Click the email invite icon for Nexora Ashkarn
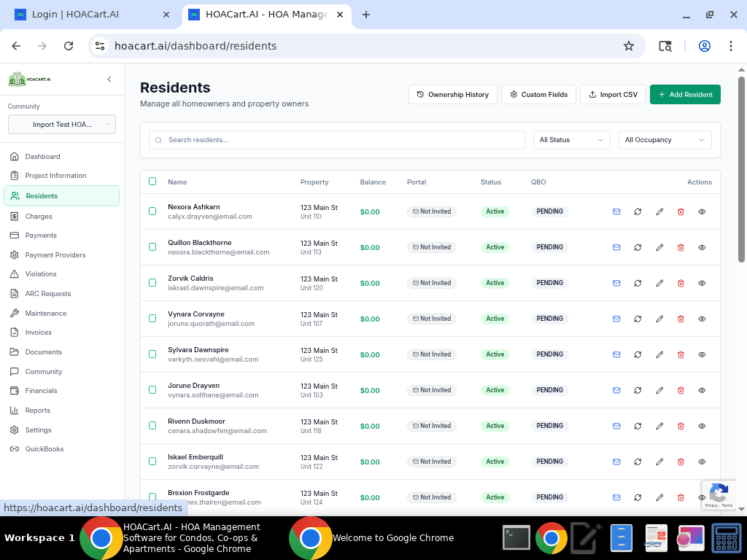The height and width of the screenshot is (560, 747). point(616,211)
